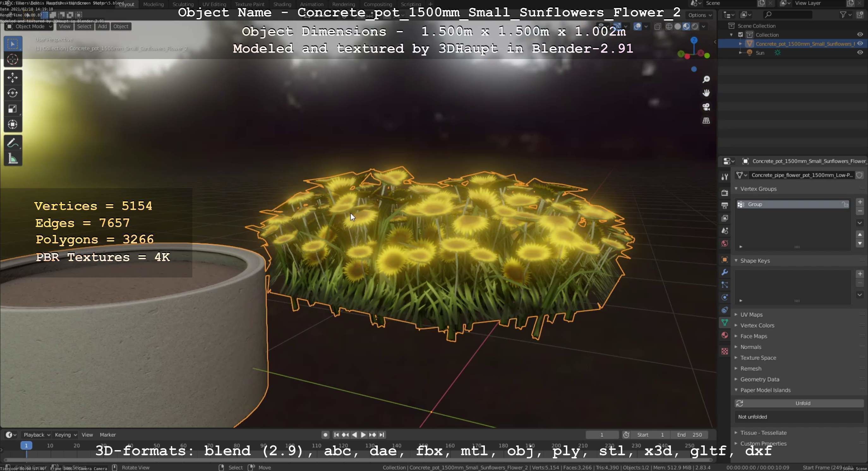Viewport: 868px width, 471px height.
Task: Switch to solid viewport shading
Action: 678,26
